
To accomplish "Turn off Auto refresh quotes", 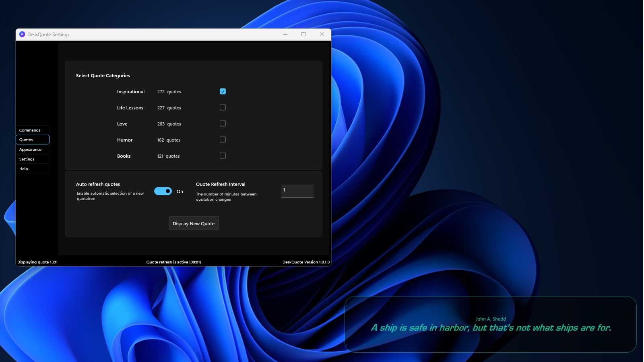I will (163, 191).
